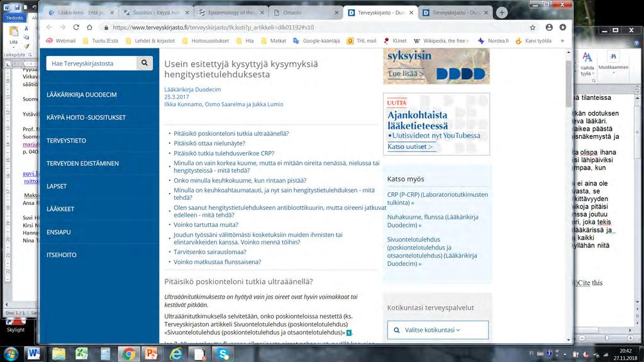The height and width of the screenshot is (362, 644).
Task: Open Skype from the taskbar
Action: click(x=223, y=354)
